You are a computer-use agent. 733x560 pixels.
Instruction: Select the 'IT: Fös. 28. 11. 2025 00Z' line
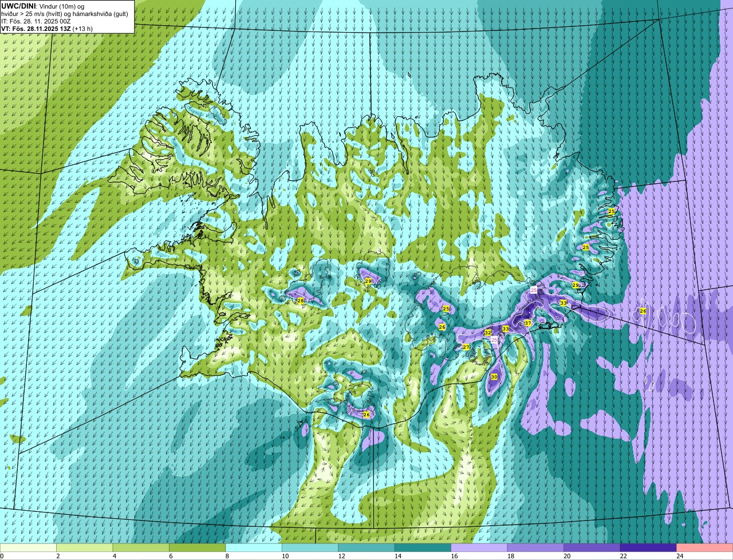pyautogui.click(x=35, y=21)
